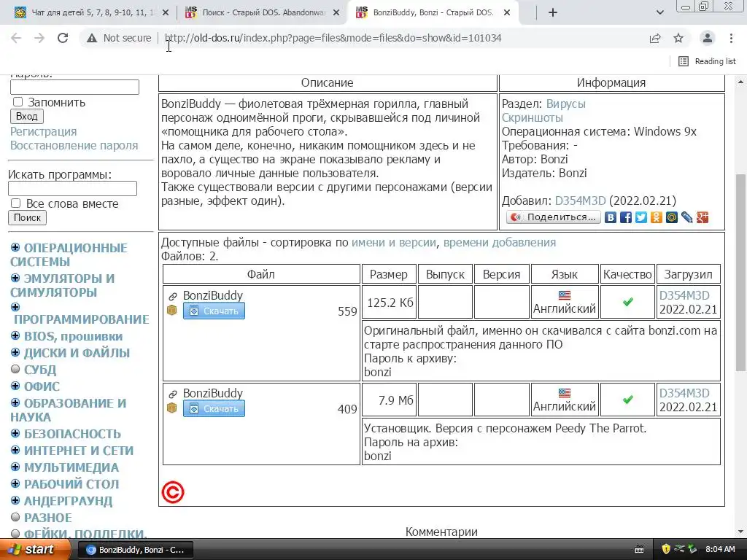Expand the РАБОЧИЙ СТОЛ category

[x=15, y=483]
